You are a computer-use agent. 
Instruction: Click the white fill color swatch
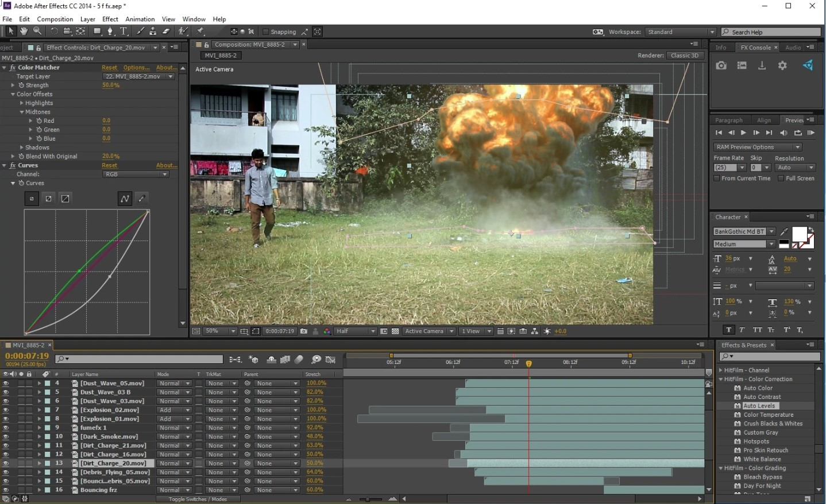(x=799, y=234)
